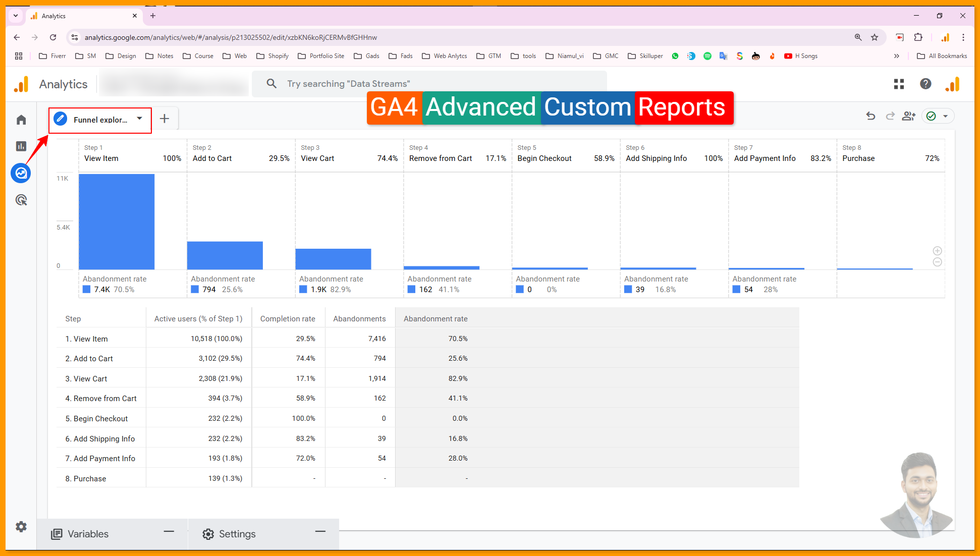Minimize the Settings panel
The height and width of the screenshot is (556, 980).
[320, 531]
